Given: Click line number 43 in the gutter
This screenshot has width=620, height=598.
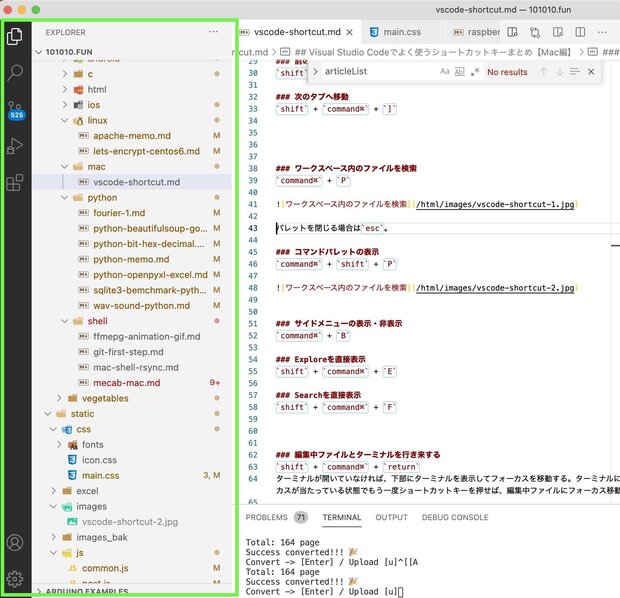Looking at the screenshot, I should 253,228.
